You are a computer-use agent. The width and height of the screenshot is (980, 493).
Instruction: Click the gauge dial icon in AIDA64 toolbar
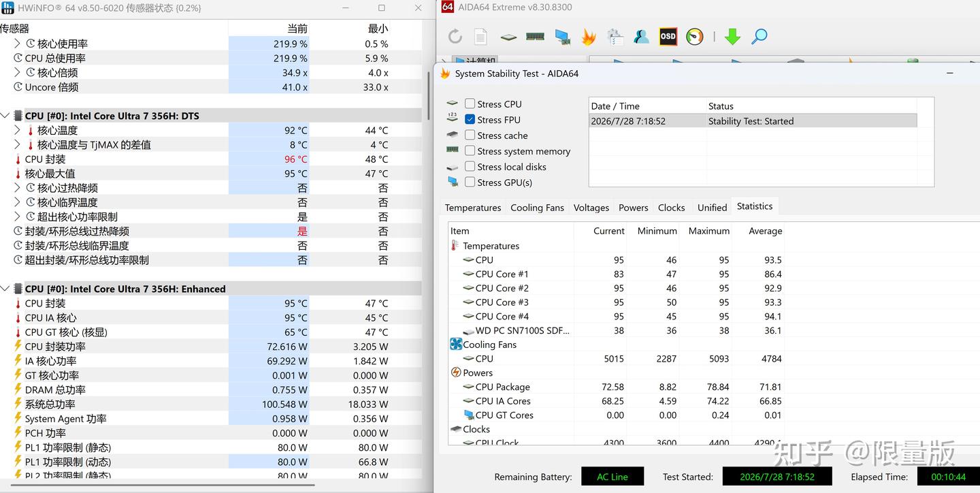tap(695, 37)
